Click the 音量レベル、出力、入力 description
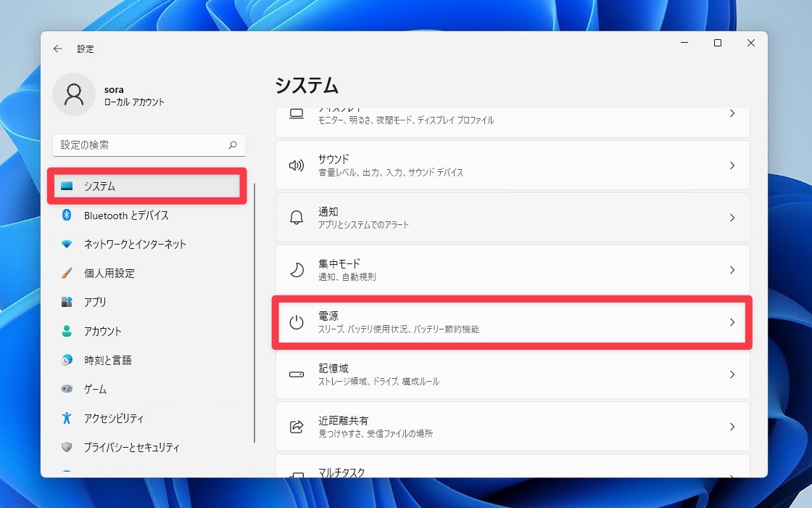This screenshot has height=508, width=812. [x=391, y=173]
